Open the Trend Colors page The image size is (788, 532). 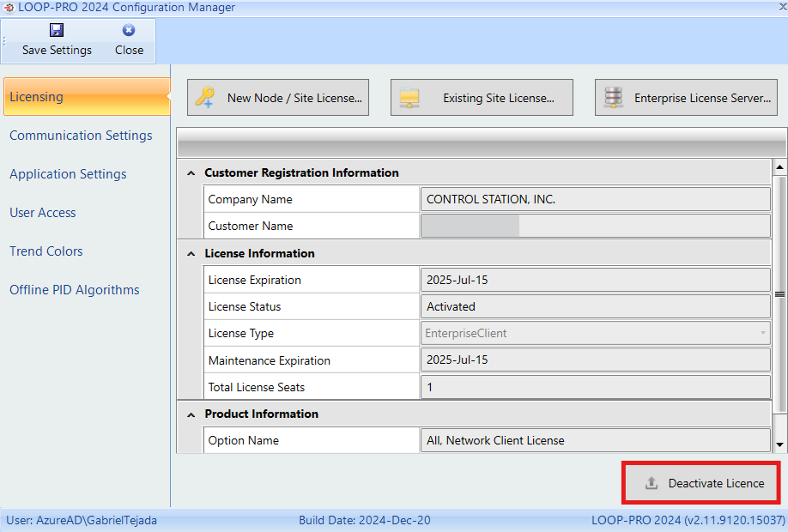click(x=46, y=251)
